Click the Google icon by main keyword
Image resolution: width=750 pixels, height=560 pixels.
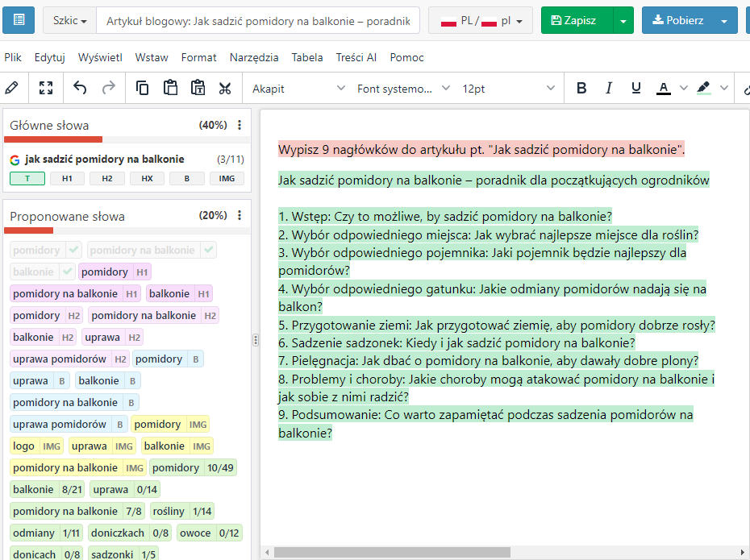15,160
